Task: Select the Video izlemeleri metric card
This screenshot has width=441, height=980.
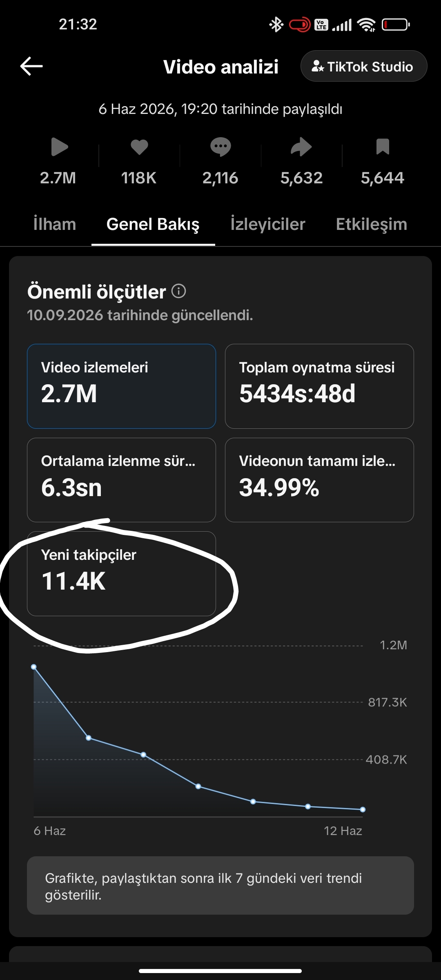Action: point(121,386)
